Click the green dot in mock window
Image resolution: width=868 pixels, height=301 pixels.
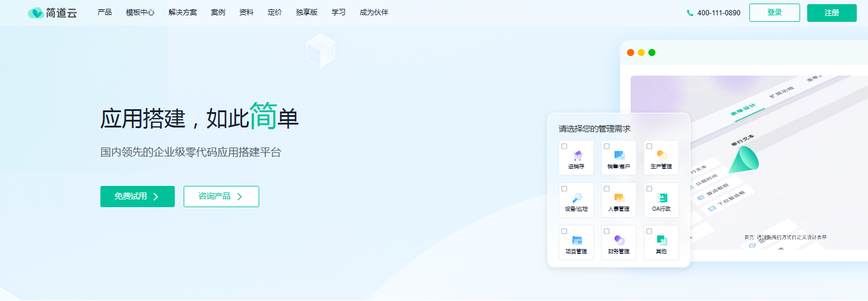(652, 53)
